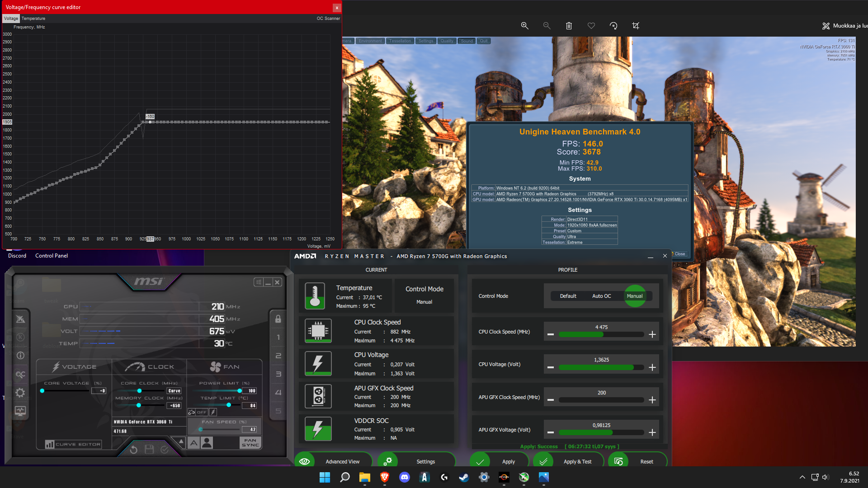
Task: Select Auto OC control mode
Action: [601, 296]
